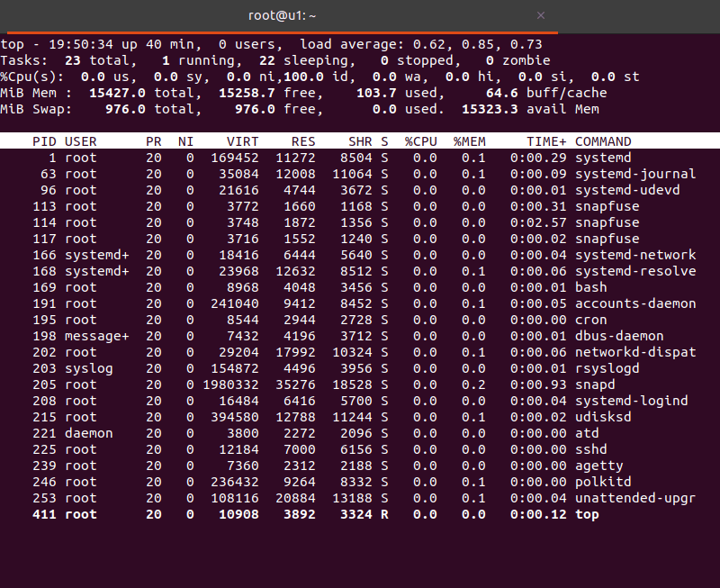Close the root@u1 terminal tab
This screenshot has width=720, height=588.
click(541, 15)
